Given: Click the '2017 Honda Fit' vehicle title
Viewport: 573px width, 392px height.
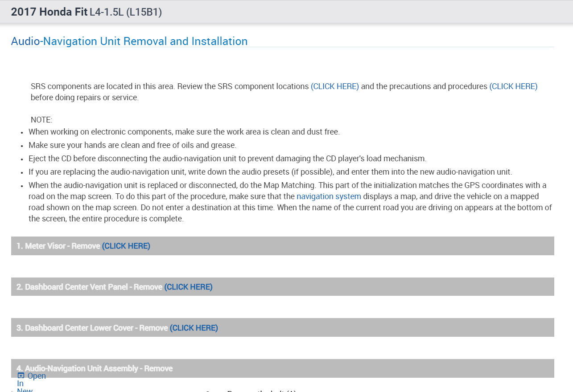Looking at the screenshot, I should click(x=49, y=12).
